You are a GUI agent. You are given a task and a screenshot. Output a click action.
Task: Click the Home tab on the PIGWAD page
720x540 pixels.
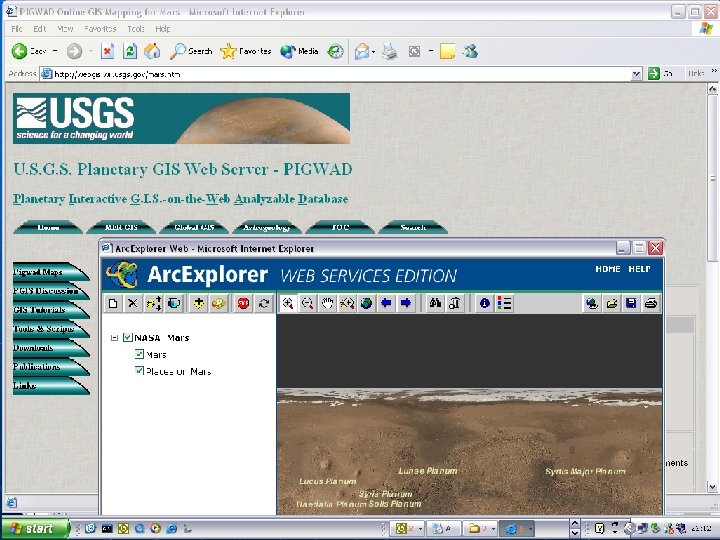(48, 227)
